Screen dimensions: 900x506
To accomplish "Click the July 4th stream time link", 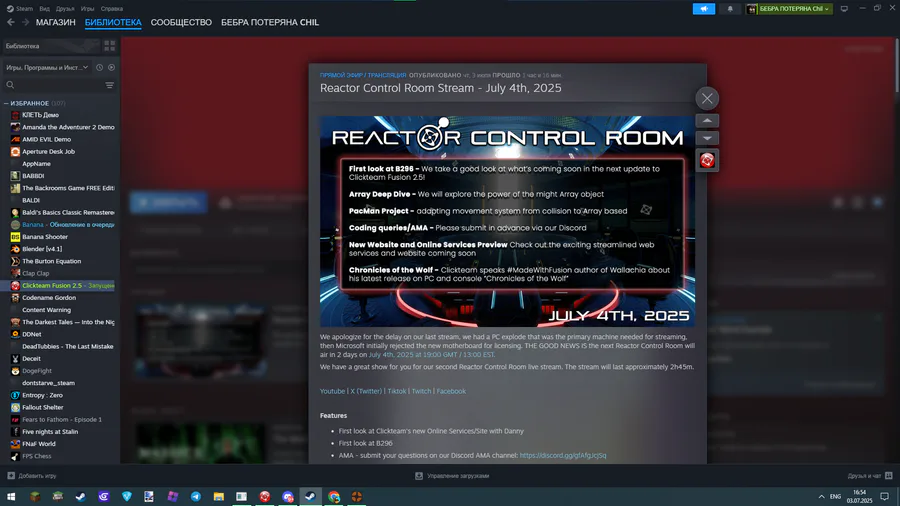I will coord(431,355).
